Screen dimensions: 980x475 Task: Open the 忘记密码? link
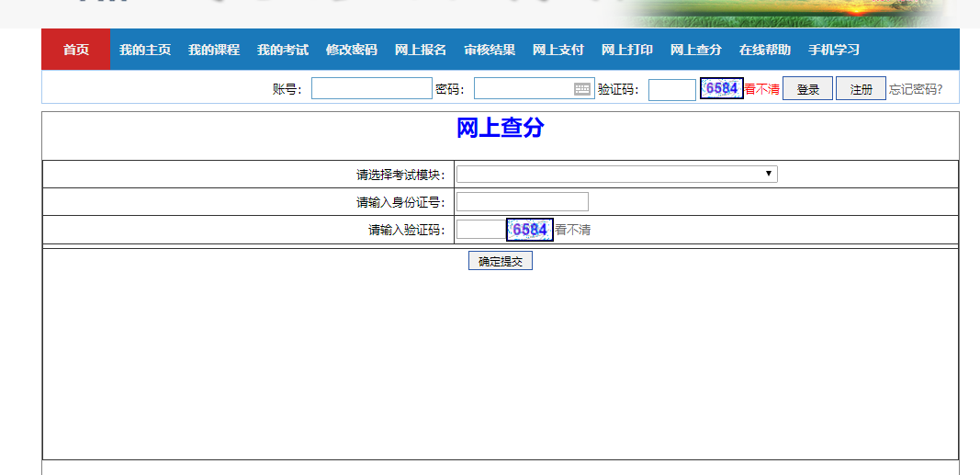click(x=916, y=89)
